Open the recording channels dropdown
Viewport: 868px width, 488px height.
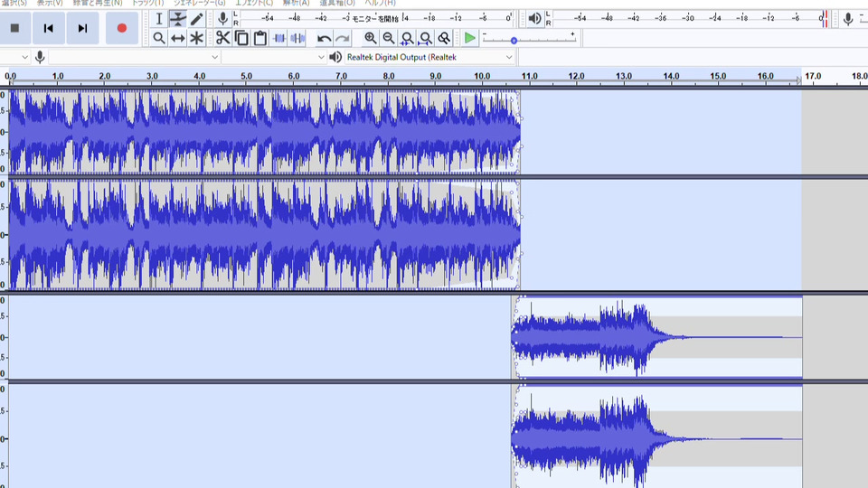(274, 57)
